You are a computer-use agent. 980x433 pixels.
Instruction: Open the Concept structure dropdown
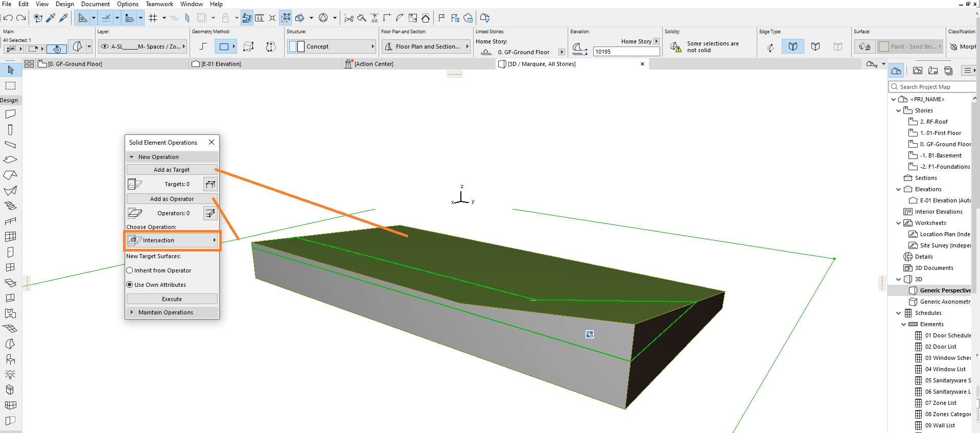tap(331, 47)
